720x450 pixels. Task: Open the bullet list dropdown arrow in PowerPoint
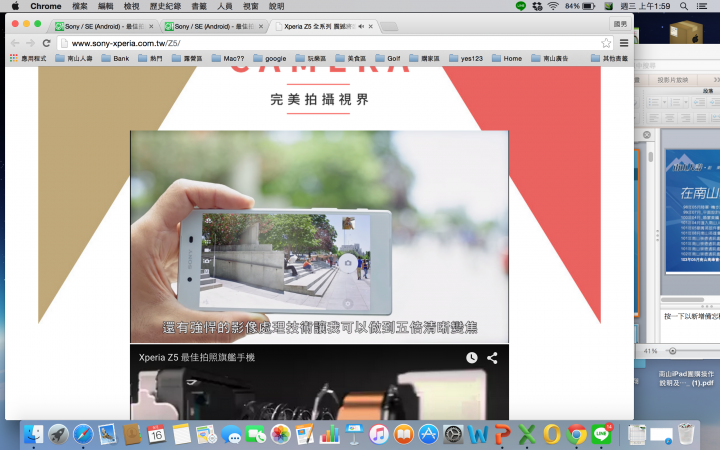tap(664, 102)
